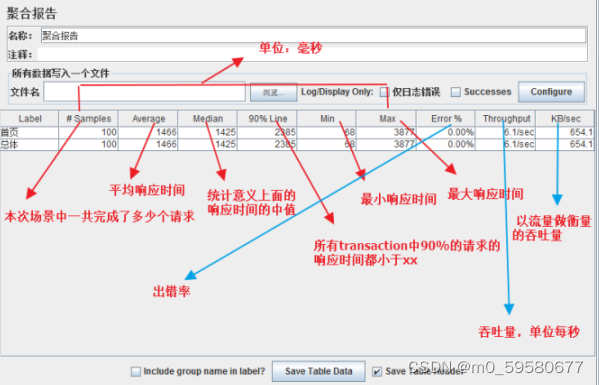Select the 总体 row label cell
This screenshot has height=385, width=599.
29,144
